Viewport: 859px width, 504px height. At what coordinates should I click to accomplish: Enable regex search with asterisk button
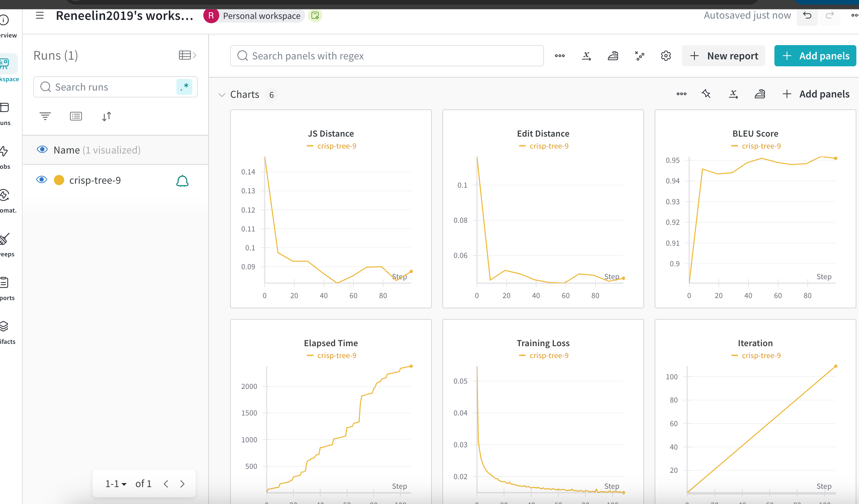pyautogui.click(x=185, y=87)
